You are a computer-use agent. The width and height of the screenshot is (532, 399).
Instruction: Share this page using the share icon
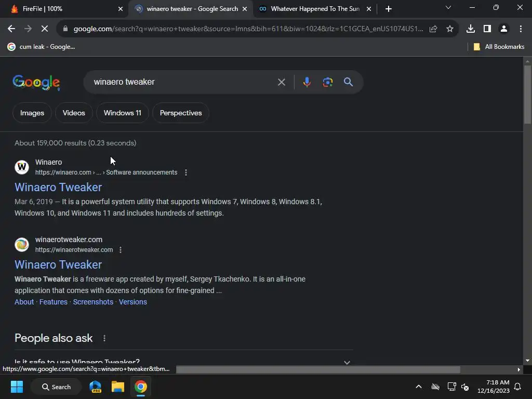(433, 29)
